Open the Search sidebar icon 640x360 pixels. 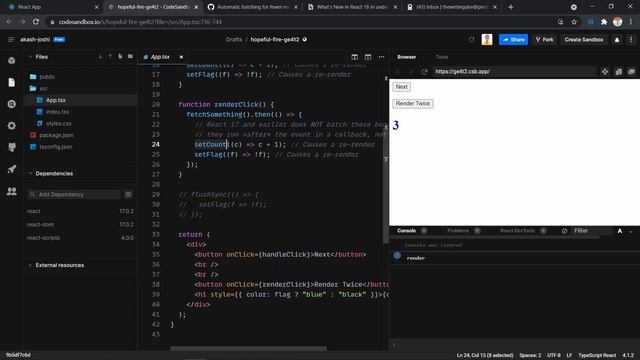click(11, 104)
